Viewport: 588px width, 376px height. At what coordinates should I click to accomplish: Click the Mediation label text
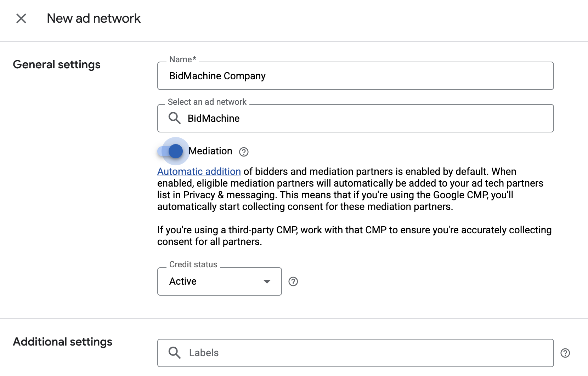point(210,151)
